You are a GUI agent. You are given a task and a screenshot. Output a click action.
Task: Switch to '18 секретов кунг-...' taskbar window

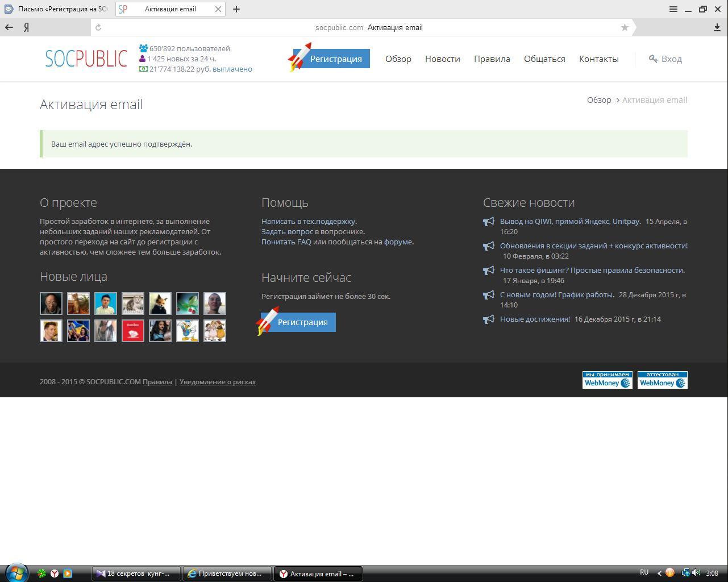point(136,573)
